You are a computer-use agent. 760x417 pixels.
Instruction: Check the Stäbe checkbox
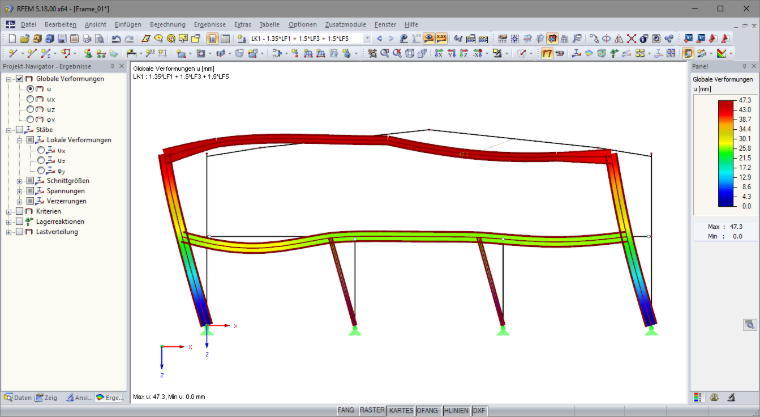(19, 129)
